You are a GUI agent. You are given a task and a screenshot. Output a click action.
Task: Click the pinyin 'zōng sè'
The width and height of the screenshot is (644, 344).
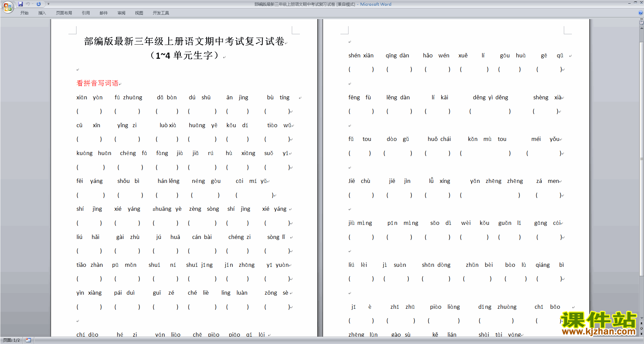[276, 293]
